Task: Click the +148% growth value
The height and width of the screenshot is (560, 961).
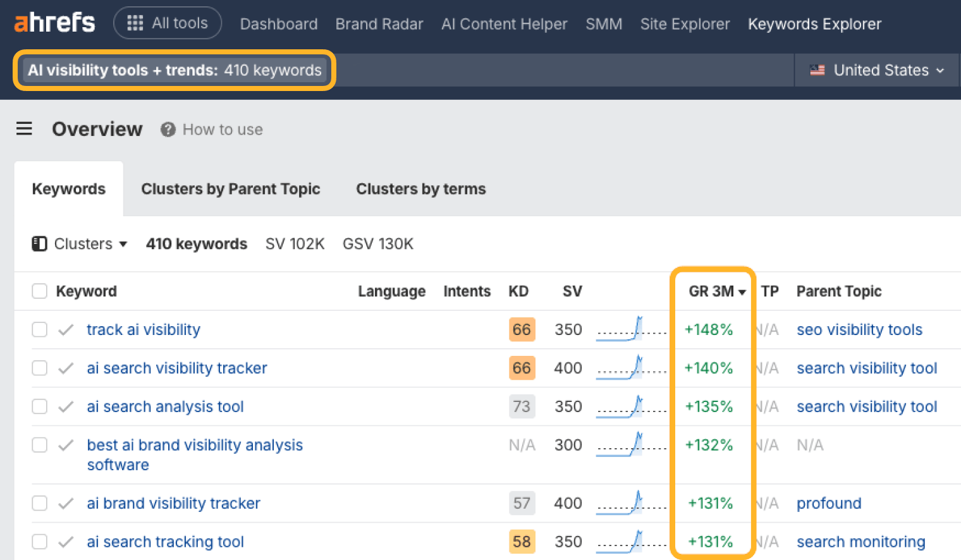Action: [x=709, y=330]
